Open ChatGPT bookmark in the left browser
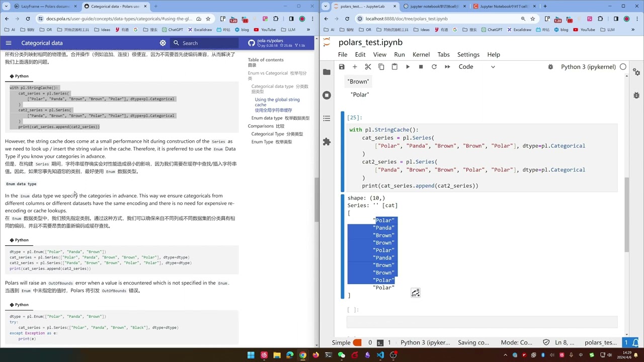 [173, 30]
